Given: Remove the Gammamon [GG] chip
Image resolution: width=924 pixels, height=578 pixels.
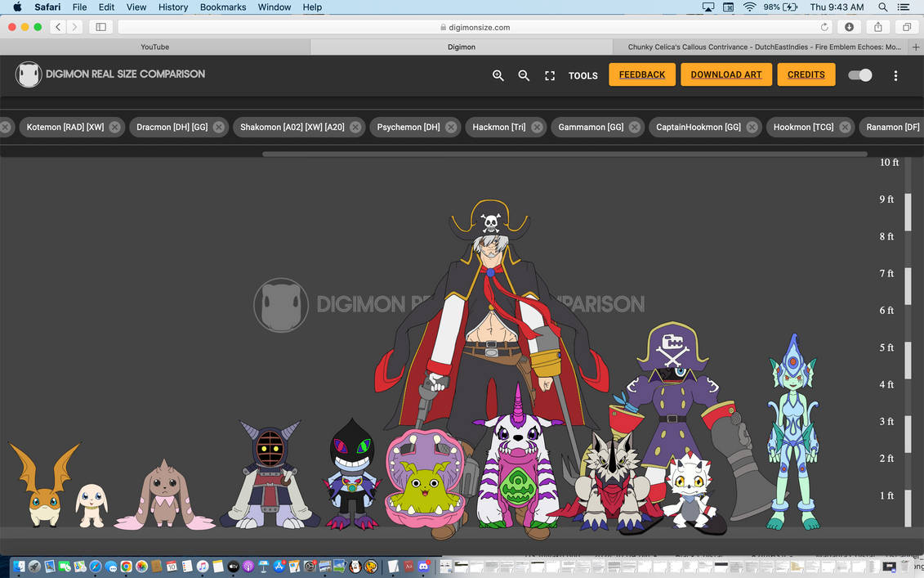Looking at the screenshot, I should click(x=634, y=127).
